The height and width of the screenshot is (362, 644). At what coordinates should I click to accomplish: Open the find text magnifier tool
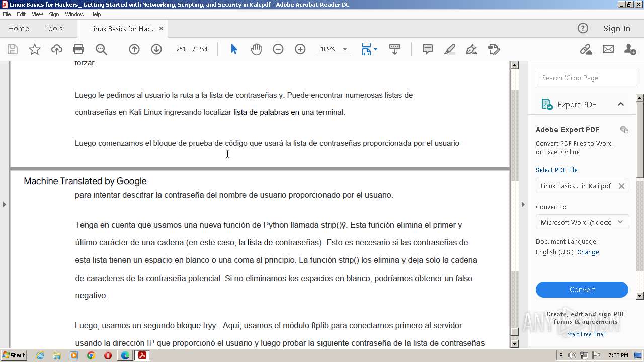[101, 49]
